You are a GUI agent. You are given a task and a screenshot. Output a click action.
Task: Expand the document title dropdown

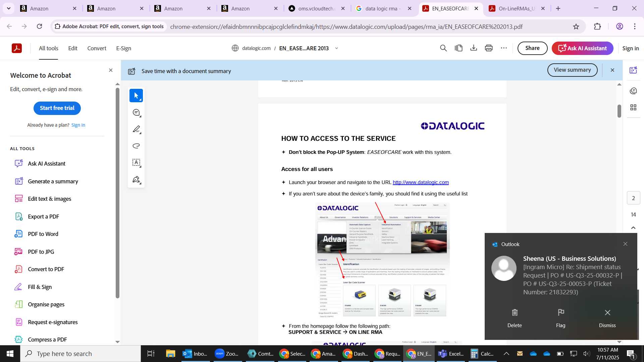click(336, 48)
